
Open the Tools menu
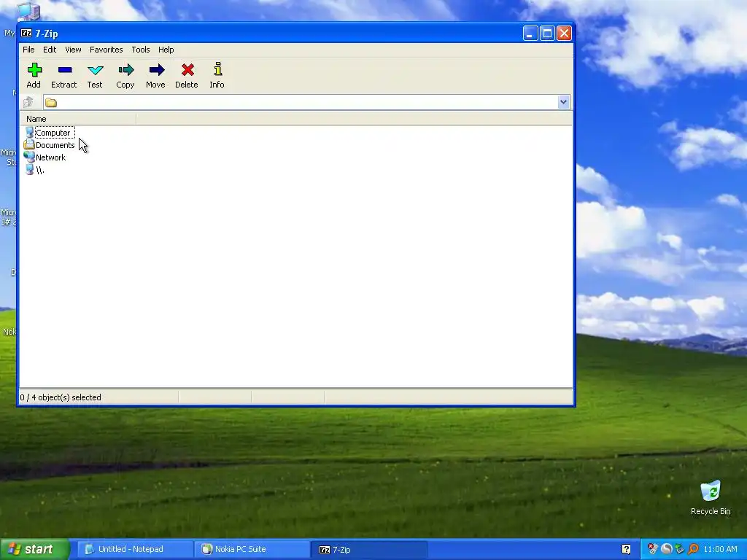(141, 50)
